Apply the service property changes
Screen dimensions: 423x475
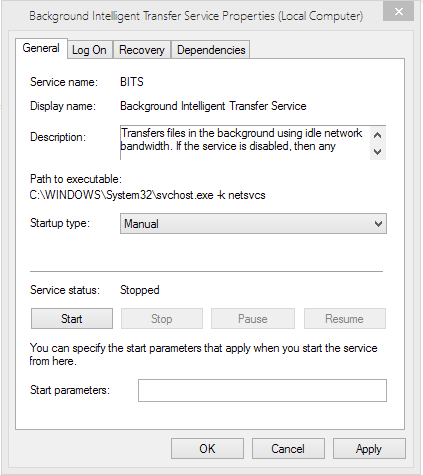click(369, 449)
